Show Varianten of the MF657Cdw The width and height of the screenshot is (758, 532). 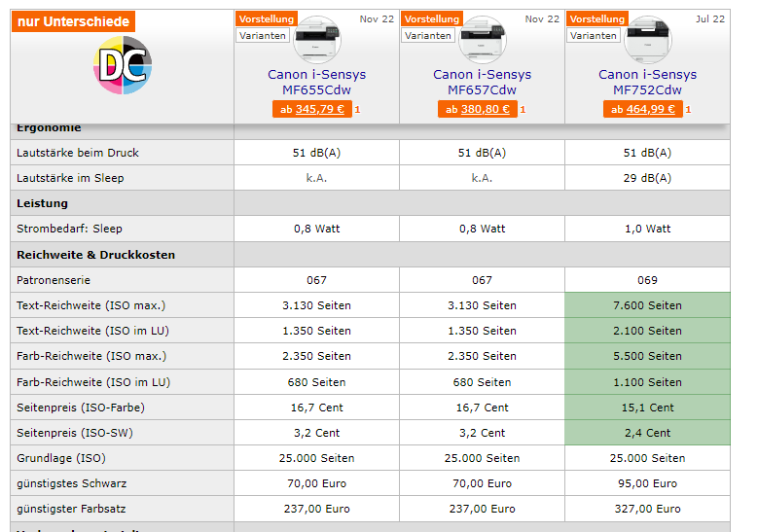coord(428,35)
